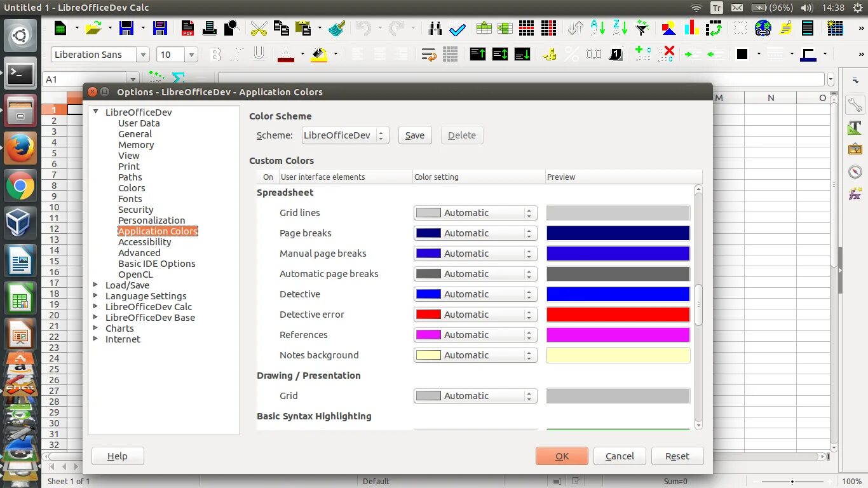Open the sidebar Navigator compass icon

pos(855,172)
